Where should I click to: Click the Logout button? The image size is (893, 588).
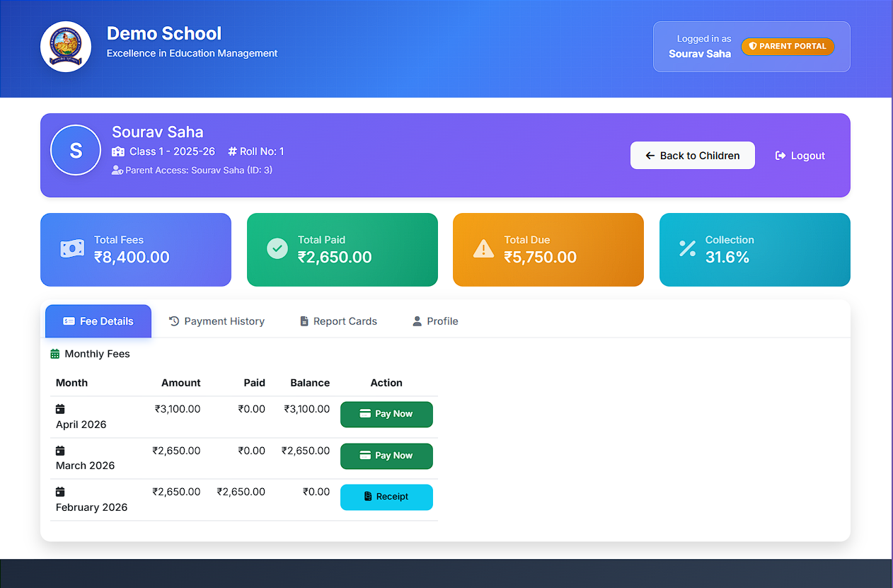pos(800,155)
